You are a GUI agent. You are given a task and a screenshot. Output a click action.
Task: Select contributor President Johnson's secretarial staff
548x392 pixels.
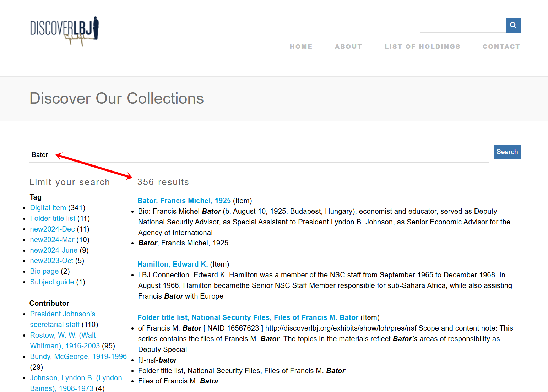pyautogui.click(x=63, y=319)
